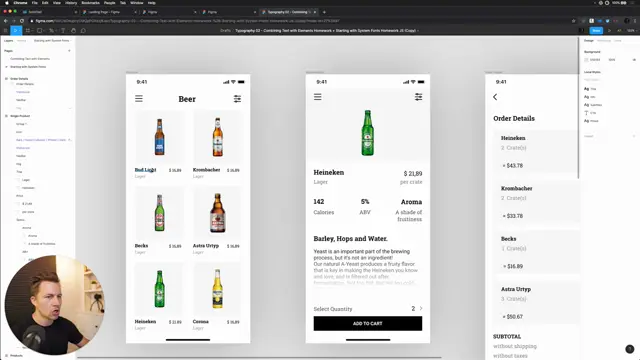Select the Frame tool
640x360 pixels.
28,31
